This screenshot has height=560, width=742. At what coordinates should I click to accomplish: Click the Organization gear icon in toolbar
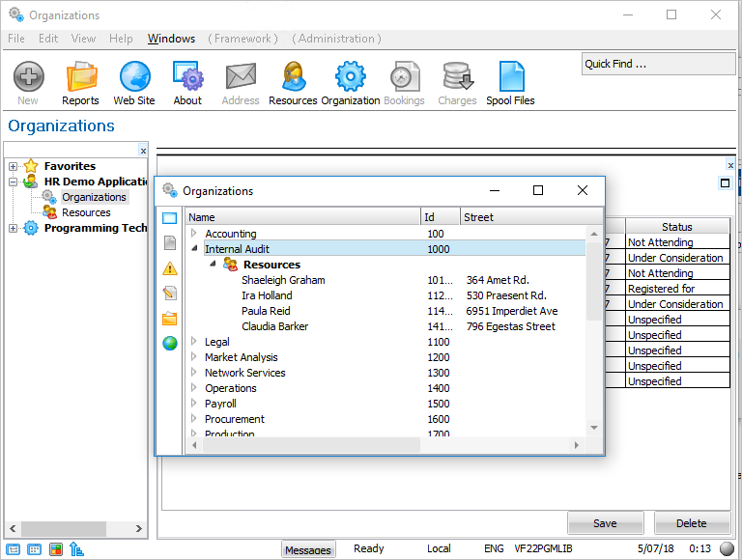pos(350,83)
